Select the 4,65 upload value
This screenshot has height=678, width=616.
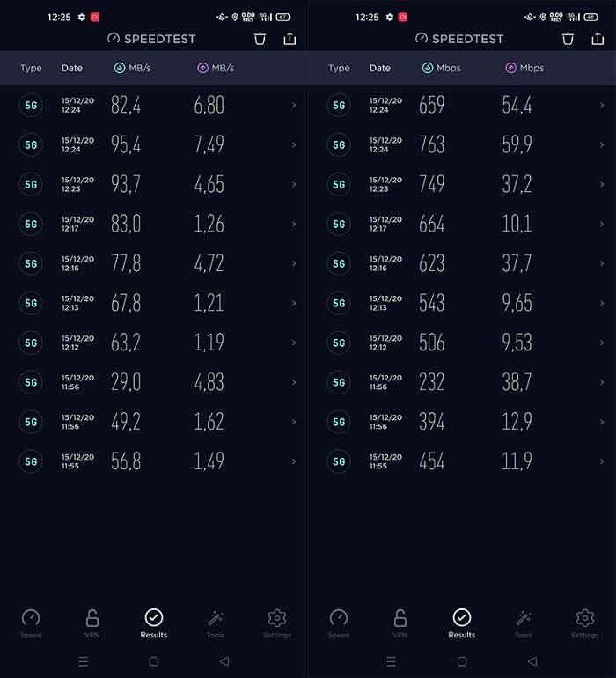point(209,184)
